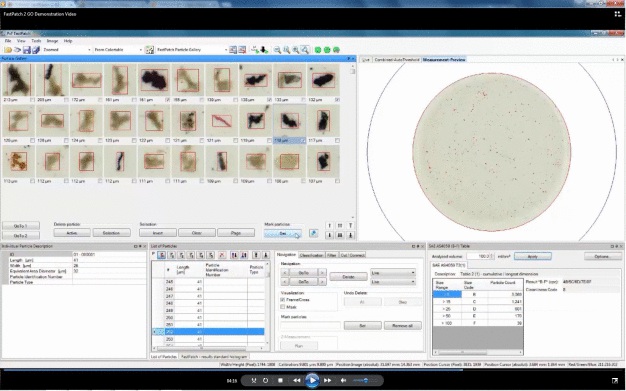Click the large play button in the media player
This screenshot has height=391, width=626.
(x=312, y=380)
